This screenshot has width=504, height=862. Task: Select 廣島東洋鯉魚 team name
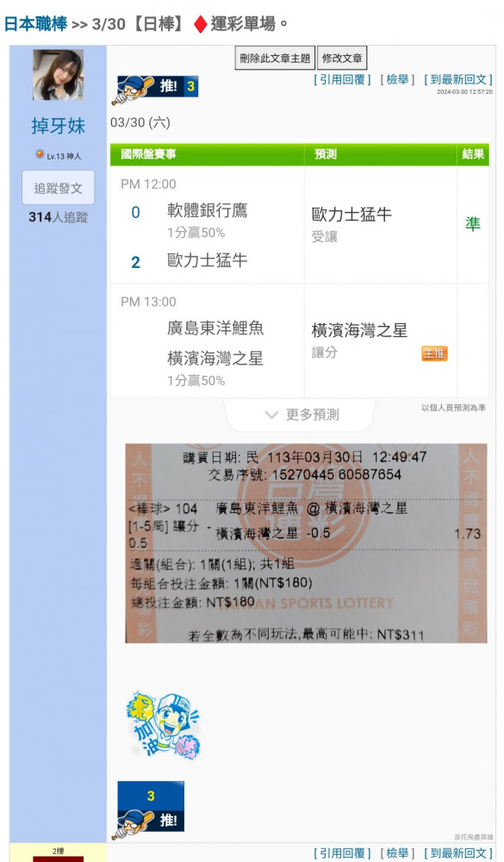pos(215,328)
